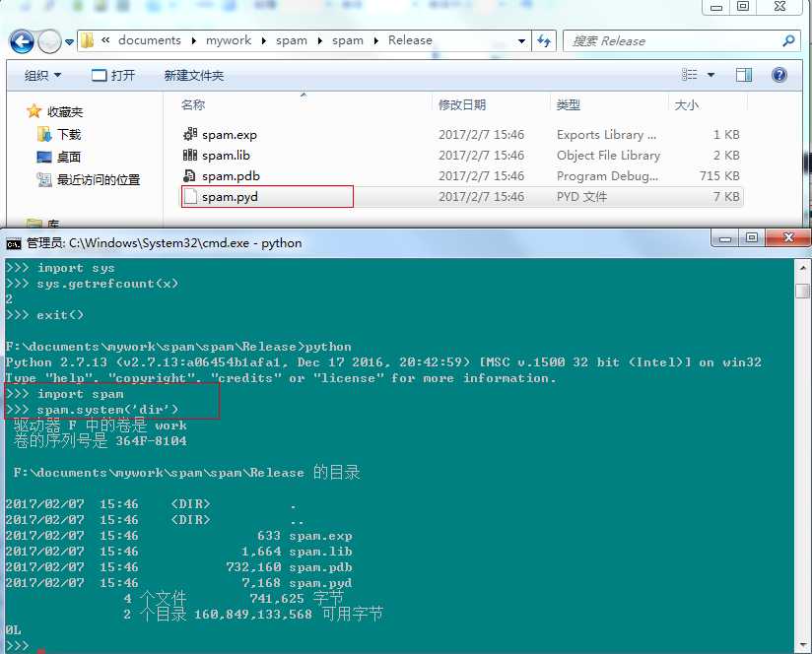Open the 组织 menu
Viewport: 812px width, 654px height.
[43, 76]
